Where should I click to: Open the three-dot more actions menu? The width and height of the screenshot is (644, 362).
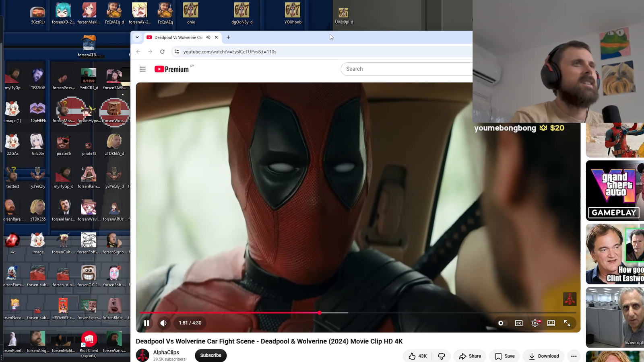pyautogui.click(x=574, y=356)
